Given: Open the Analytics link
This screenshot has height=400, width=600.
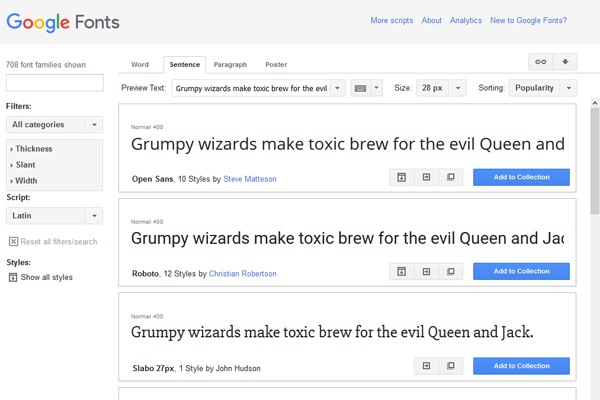Looking at the screenshot, I should tap(466, 21).
